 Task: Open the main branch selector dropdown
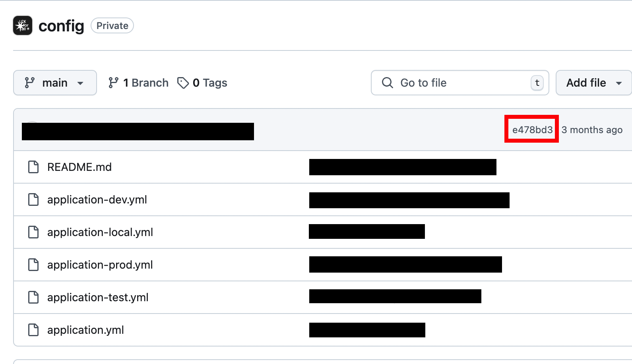[x=55, y=83]
